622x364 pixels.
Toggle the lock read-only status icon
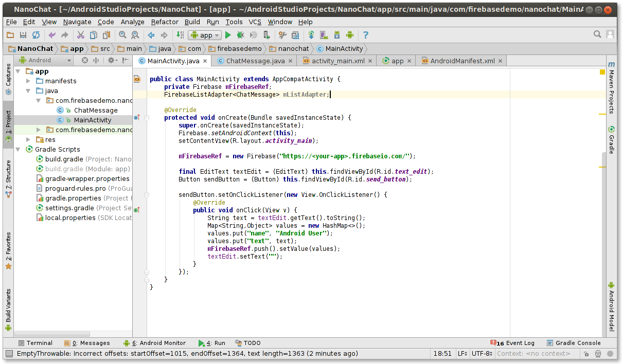pyautogui.click(x=586, y=354)
